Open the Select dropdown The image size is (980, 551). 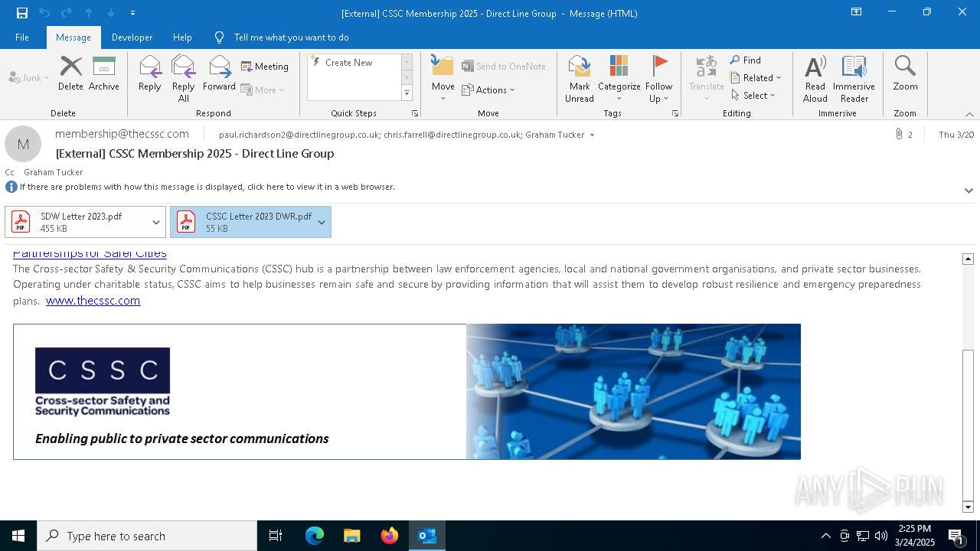click(x=753, y=96)
